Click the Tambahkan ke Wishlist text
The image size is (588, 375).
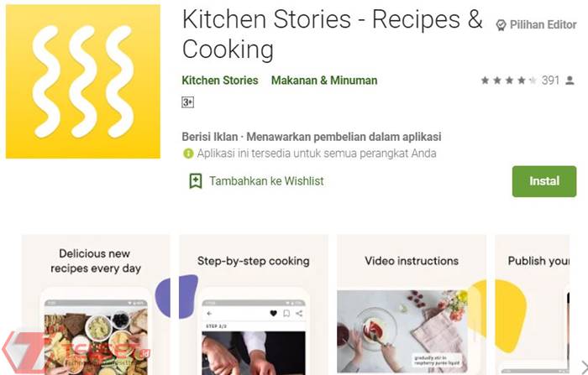266,180
